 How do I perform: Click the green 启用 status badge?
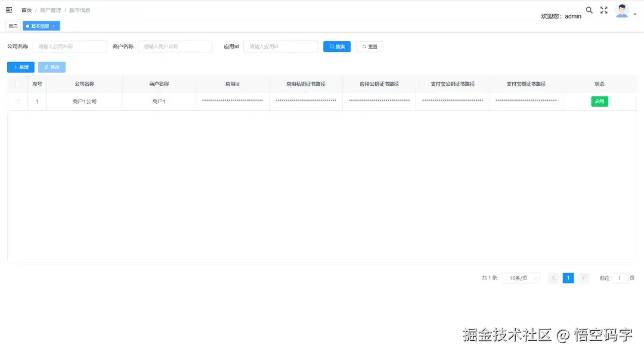point(599,101)
